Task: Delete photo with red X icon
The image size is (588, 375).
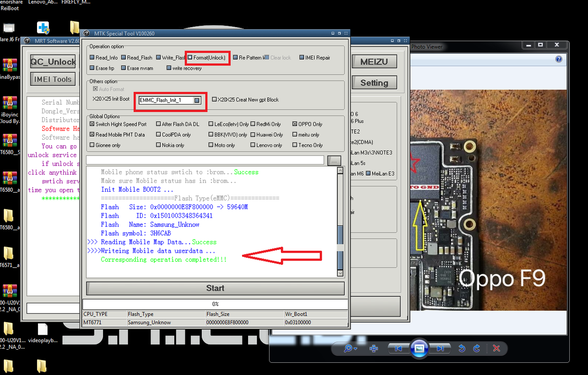Action: click(497, 348)
